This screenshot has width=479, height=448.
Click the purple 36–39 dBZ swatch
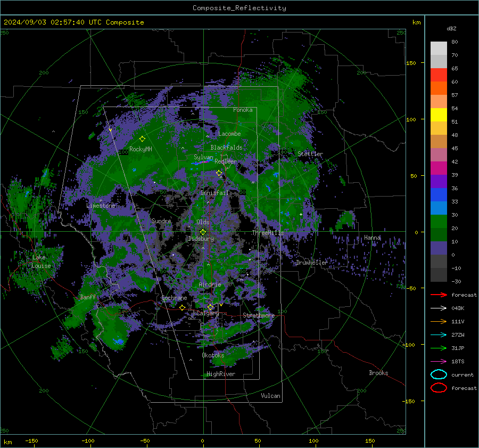click(x=439, y=181)
